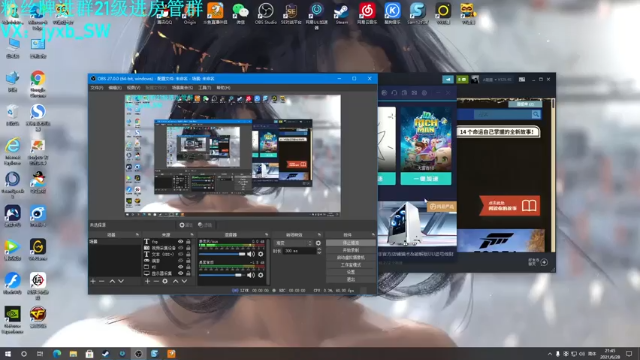640x360 pixels.
Task: Add a new source with the plus icon
Action: click(147, 281)
